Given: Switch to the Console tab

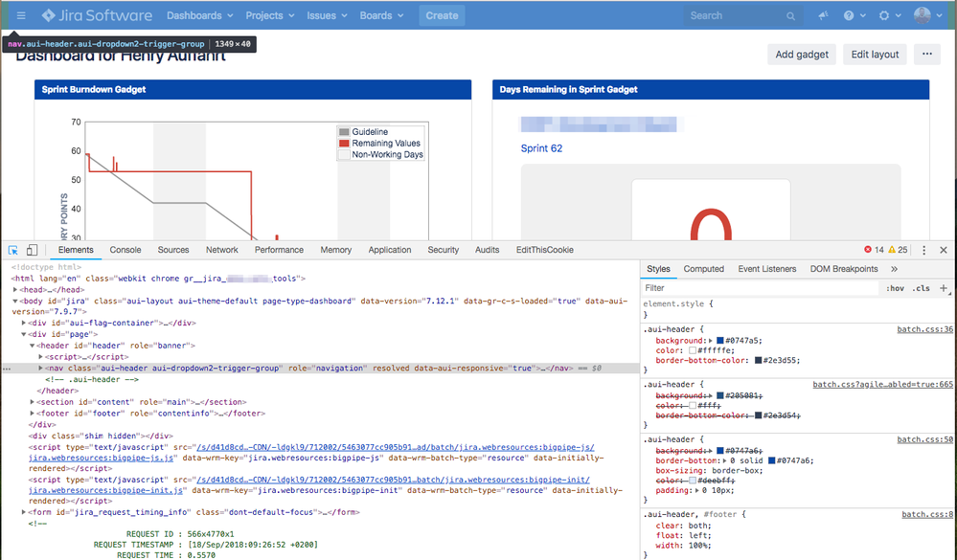Looking at the screenshot, I should [125, 250].
